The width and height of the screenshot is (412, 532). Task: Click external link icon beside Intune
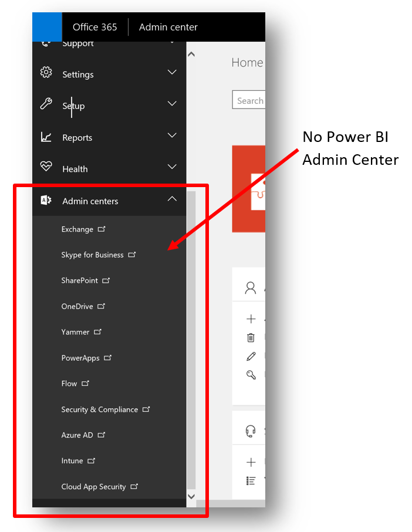click(x=92, y=461)
